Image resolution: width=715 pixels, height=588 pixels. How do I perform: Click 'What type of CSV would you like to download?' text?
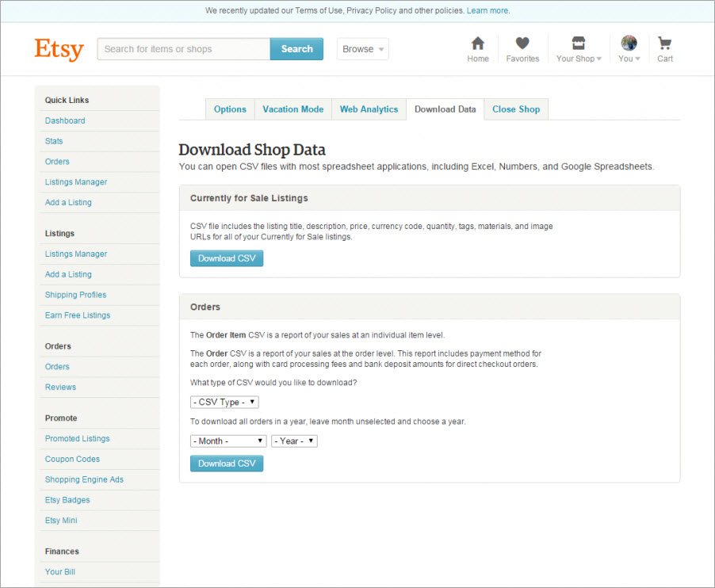coord(273,383)
